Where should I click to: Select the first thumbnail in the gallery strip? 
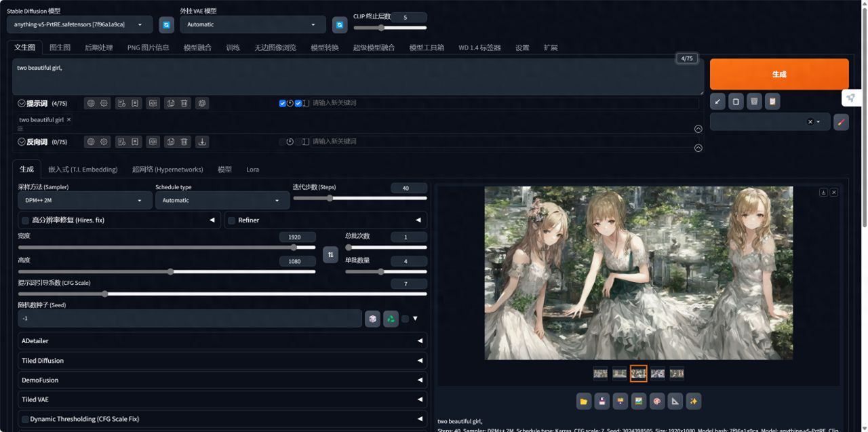600,374
